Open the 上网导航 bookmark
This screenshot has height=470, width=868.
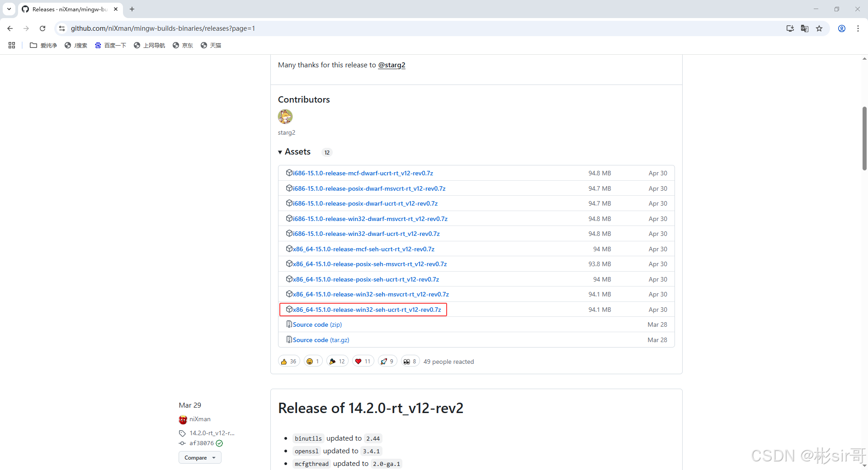(150, 45)
